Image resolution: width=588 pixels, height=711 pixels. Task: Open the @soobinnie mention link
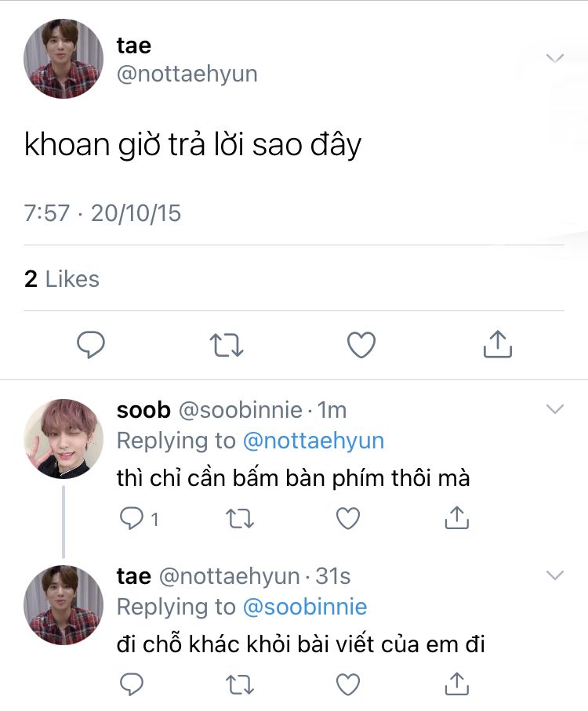[305, 607]
